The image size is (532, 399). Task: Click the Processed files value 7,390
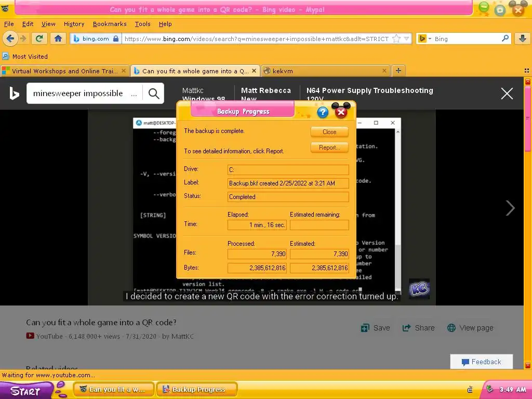tap(257, 254)
